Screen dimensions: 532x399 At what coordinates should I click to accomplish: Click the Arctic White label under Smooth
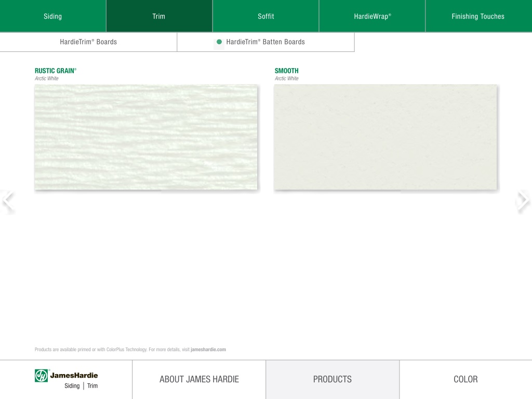[287, 78]
